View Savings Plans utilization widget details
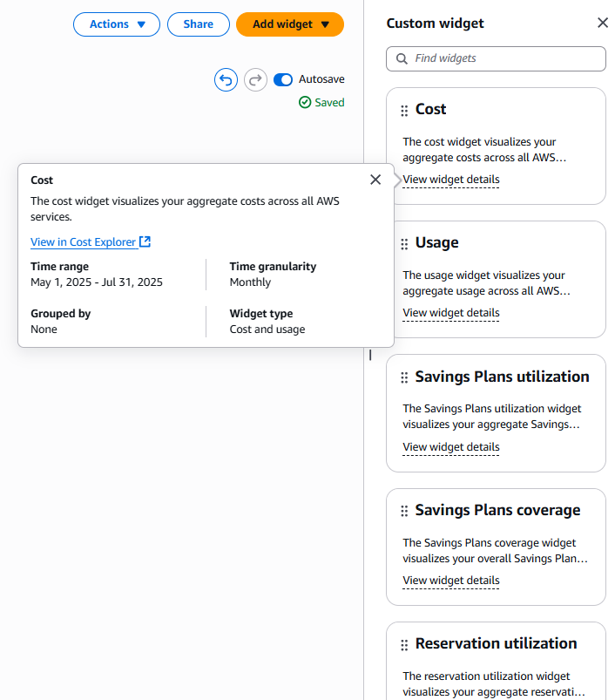Screen dimensions: 615x700 tap(451, 447)
